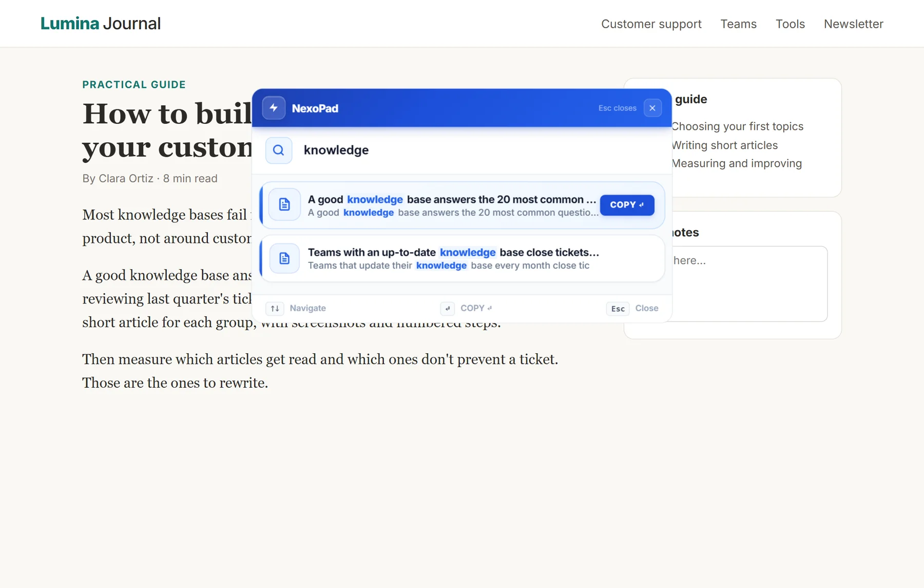Click the search magnifier icon

pos(279,150)
